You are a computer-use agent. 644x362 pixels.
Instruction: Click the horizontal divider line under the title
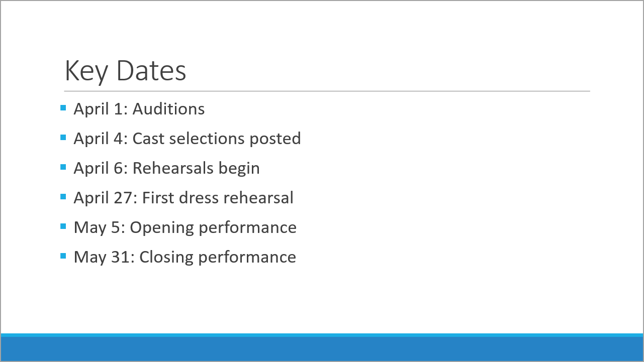pyautogui.click(x=327, y=91)
